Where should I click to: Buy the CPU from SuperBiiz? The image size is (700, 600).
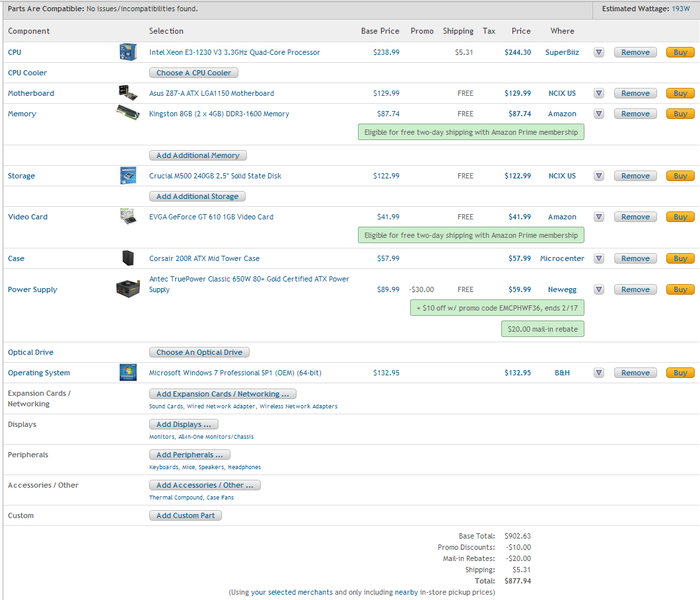(x=680, y=52)
